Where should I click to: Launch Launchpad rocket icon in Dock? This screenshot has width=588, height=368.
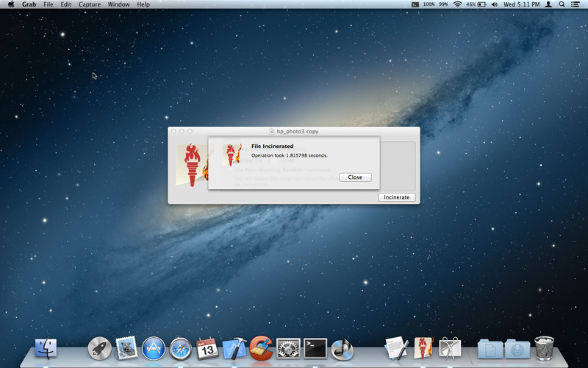[99, 348]
